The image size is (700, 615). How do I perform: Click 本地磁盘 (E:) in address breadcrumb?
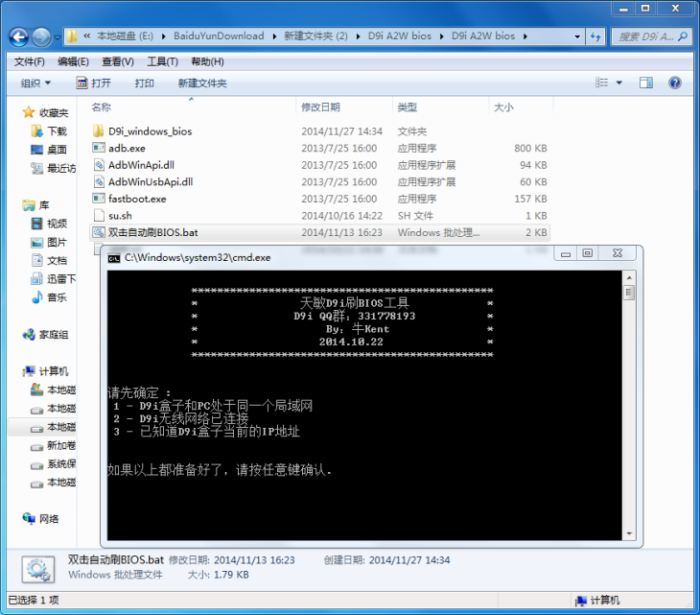tap(125, 36)
